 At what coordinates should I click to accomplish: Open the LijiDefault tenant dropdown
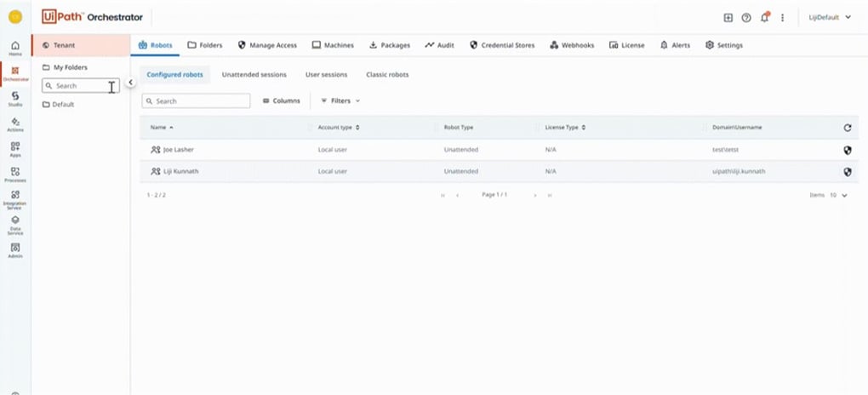(x=830, y=18)
